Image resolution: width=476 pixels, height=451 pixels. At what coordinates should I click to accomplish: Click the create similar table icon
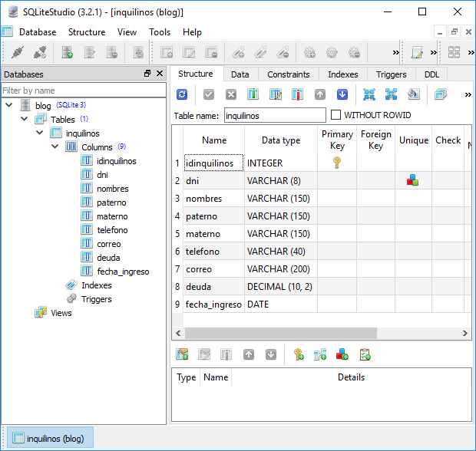[441, 94]
